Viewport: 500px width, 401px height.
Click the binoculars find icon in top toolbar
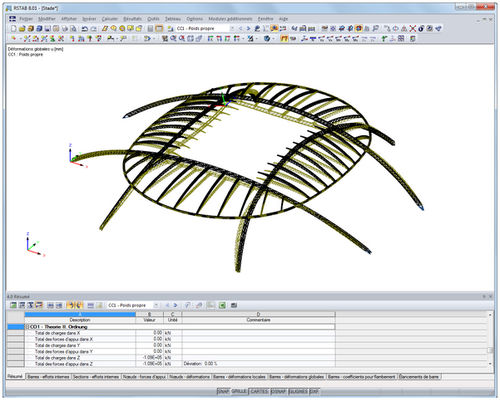click(294, 29)
